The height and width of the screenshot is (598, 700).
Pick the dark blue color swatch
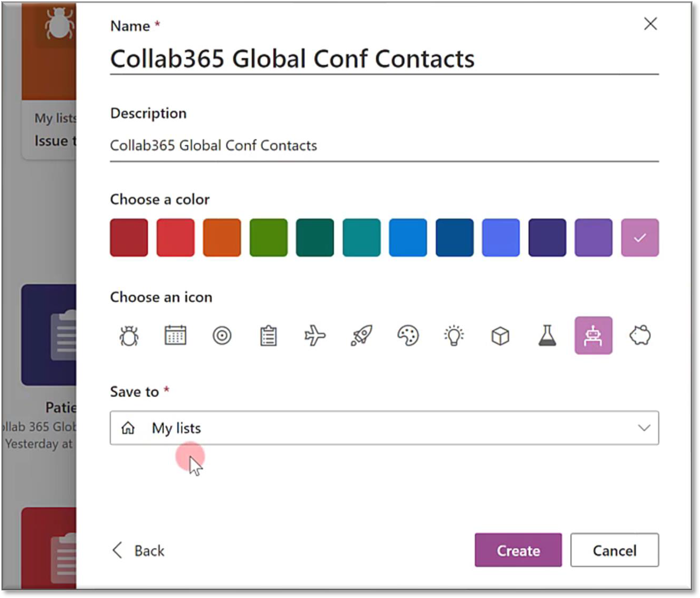point(454,238)
